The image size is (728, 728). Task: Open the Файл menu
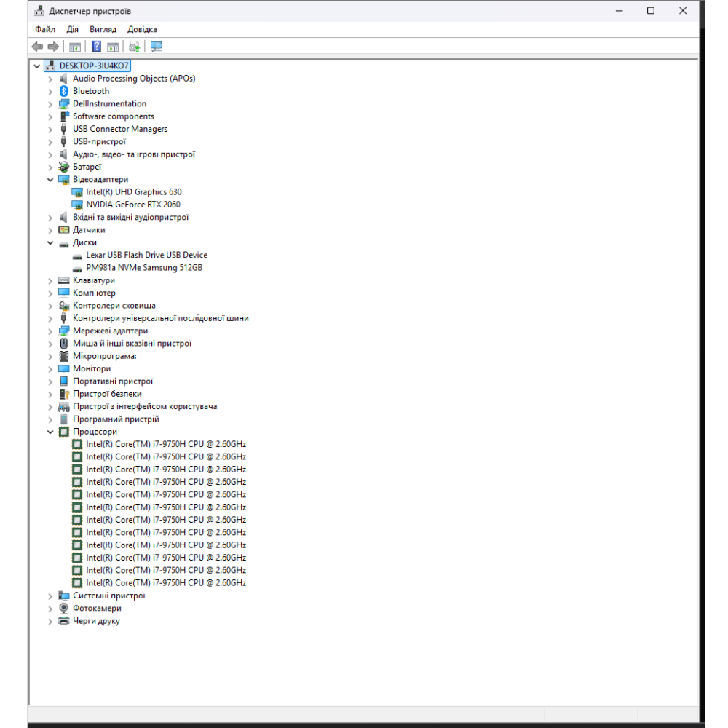click(45, 29)
